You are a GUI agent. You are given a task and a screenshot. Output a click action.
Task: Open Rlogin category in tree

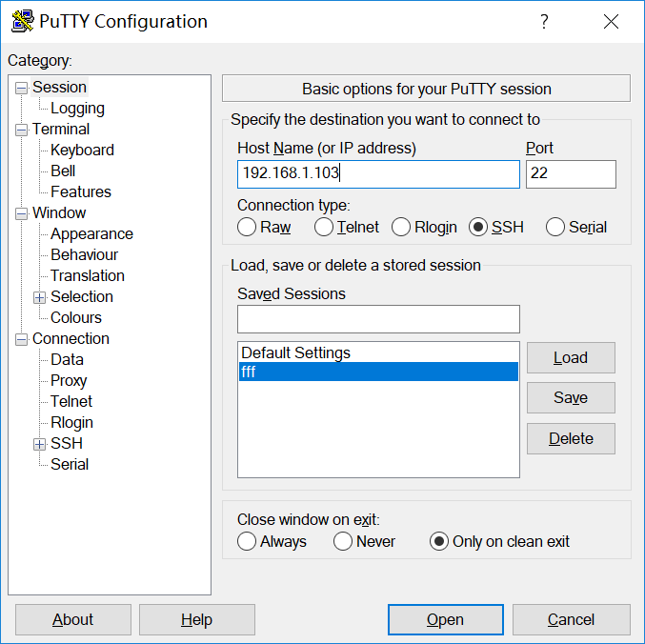(71, 423)
